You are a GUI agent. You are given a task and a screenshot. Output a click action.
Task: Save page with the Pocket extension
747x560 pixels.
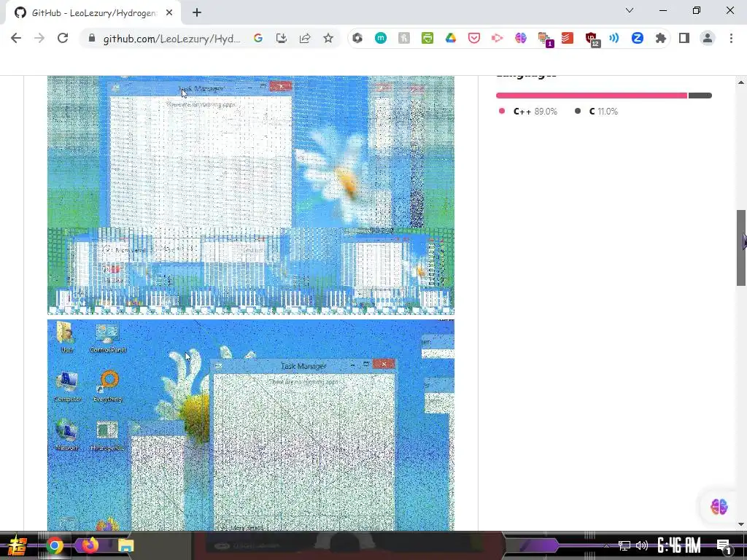coord(474,38)
